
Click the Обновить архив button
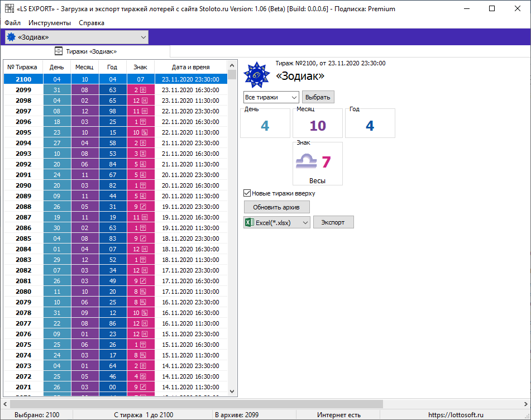(276, 207)
